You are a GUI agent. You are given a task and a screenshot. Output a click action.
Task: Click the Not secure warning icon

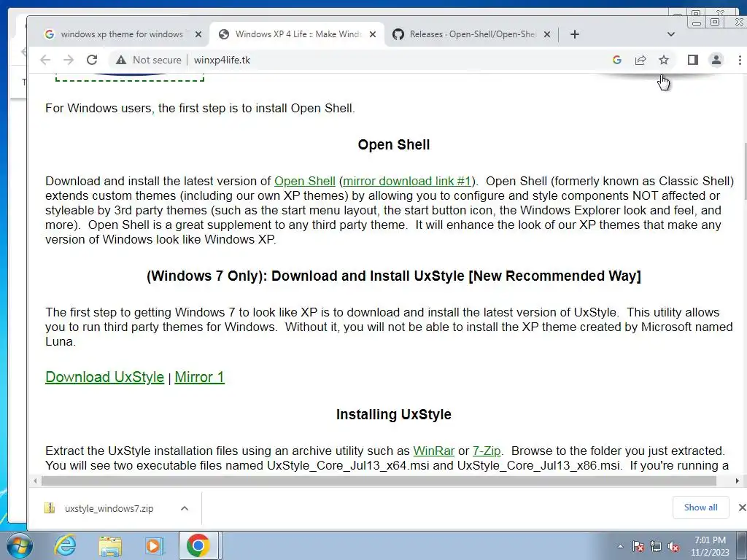pos(121,60)
